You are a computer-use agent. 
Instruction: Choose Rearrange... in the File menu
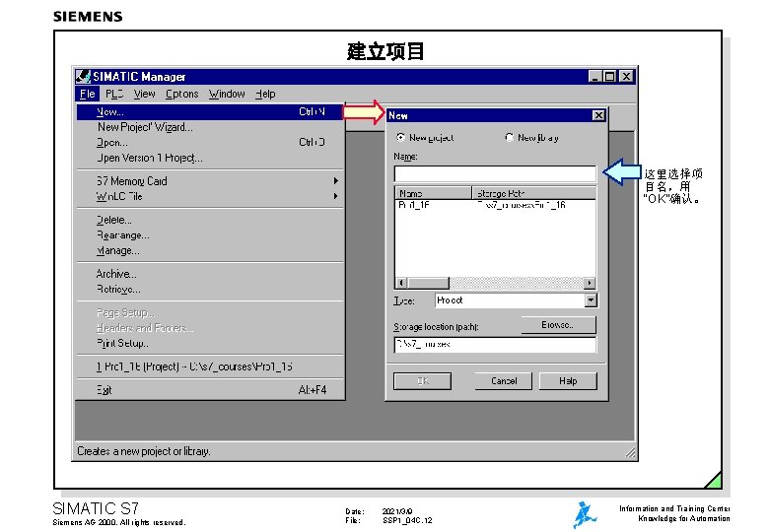pos(210,235)
